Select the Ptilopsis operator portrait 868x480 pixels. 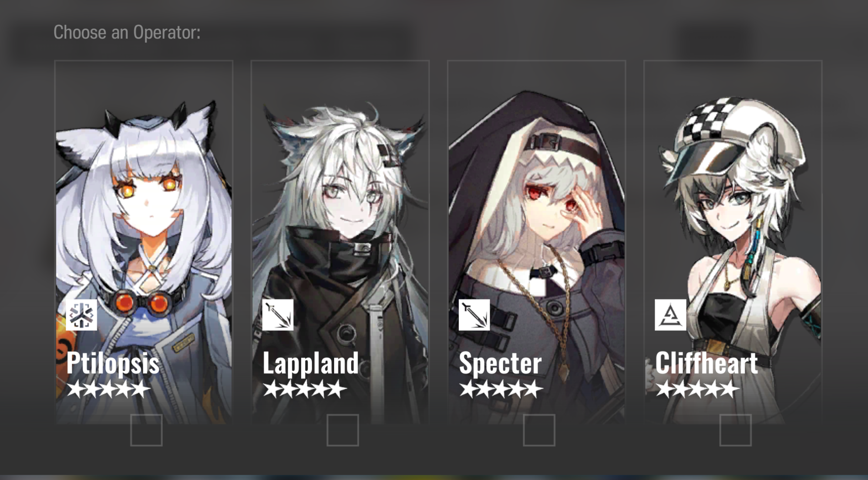pyautogui.click(x=144, y=242)
